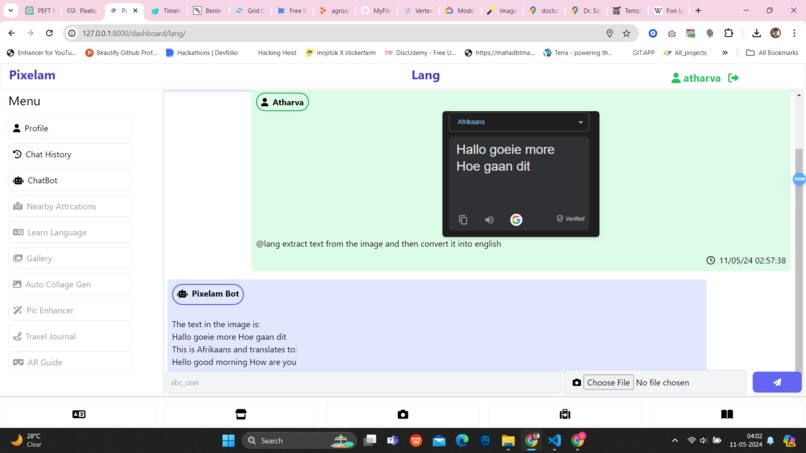This screenshot has height=453, width=806.
Task: Click the atharva username
Action: point(701,78)
